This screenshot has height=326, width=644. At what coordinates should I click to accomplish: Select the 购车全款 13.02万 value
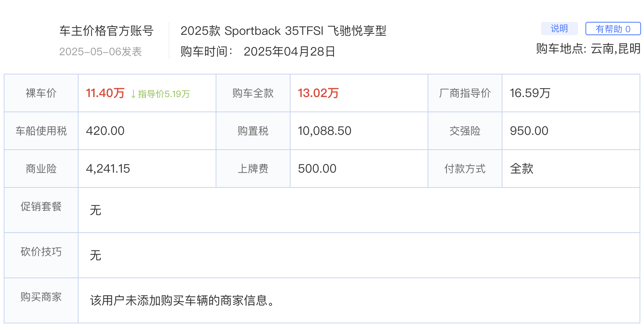click(318, 93)
